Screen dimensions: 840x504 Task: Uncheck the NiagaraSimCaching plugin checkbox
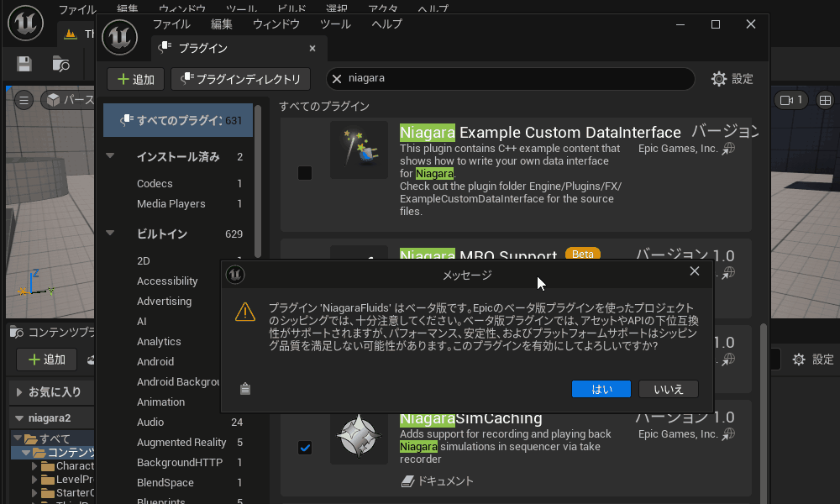pos(305,448)
